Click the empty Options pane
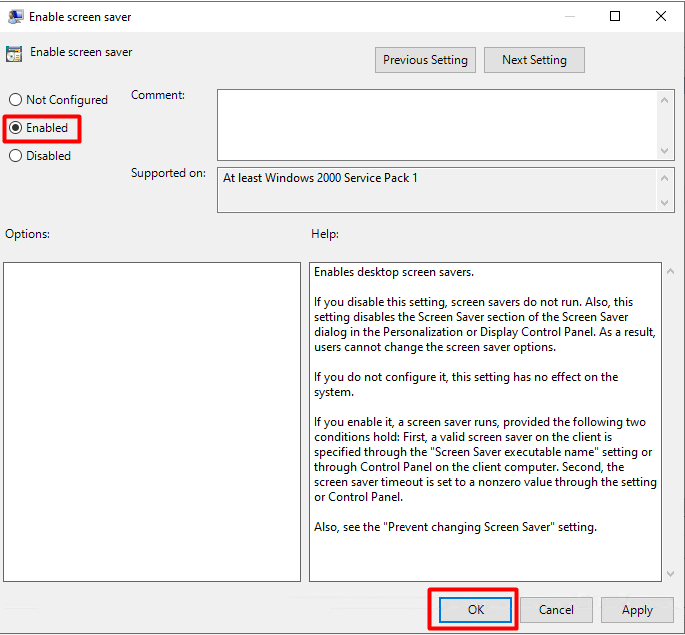The width and height of the screenshot is (685, 635). click(x=152, y=422)
